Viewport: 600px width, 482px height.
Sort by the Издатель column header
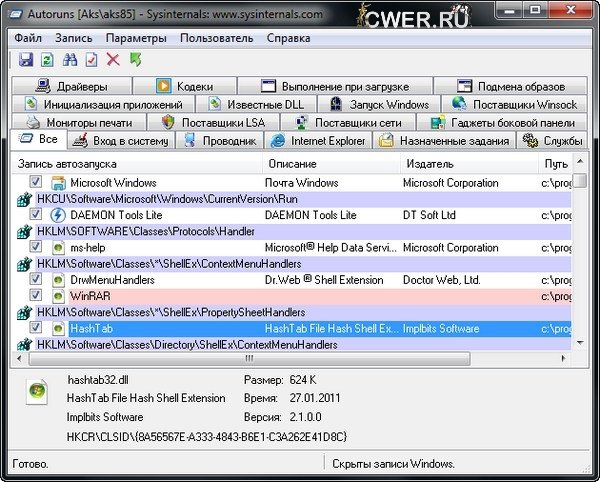(x=430, y=163)
